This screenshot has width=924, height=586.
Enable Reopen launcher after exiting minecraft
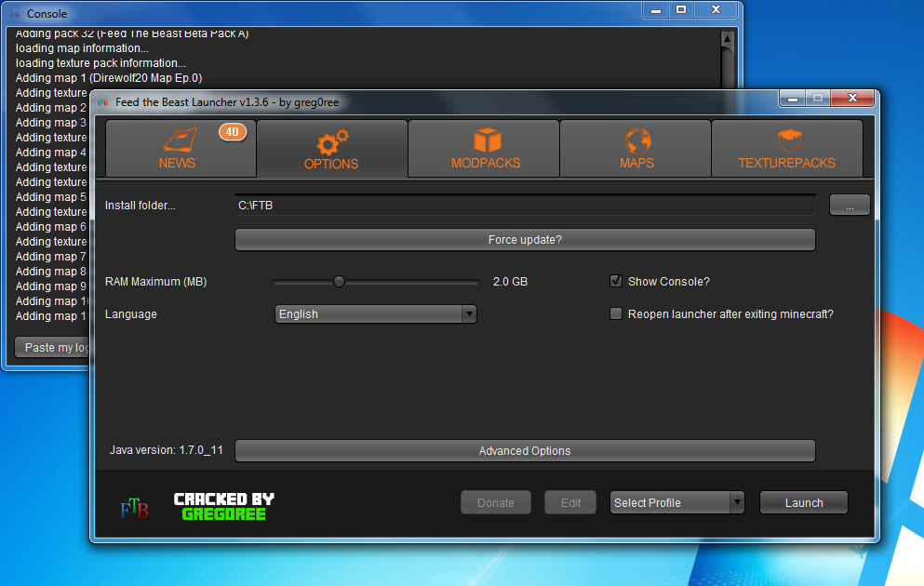point(615,314)
